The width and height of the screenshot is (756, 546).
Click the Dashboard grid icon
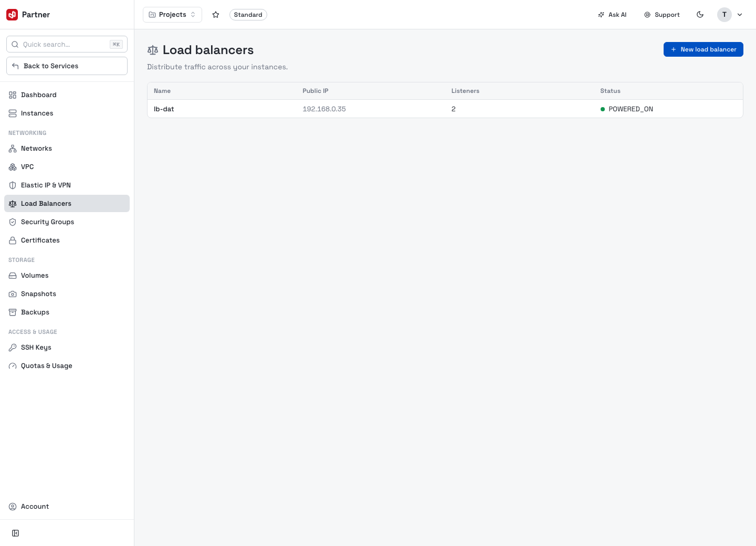pyautogui.click(x=13, y=95)
